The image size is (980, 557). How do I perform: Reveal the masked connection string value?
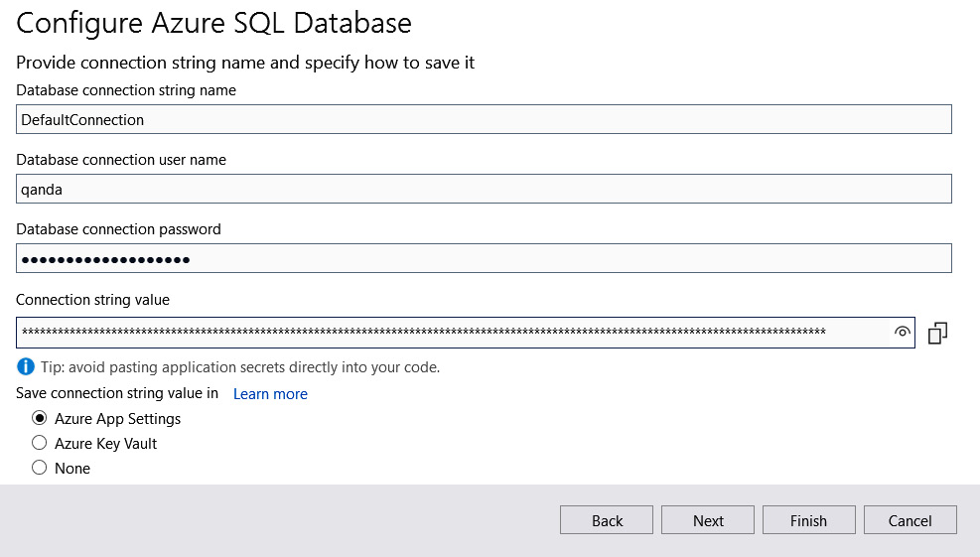tap(902, 332)
